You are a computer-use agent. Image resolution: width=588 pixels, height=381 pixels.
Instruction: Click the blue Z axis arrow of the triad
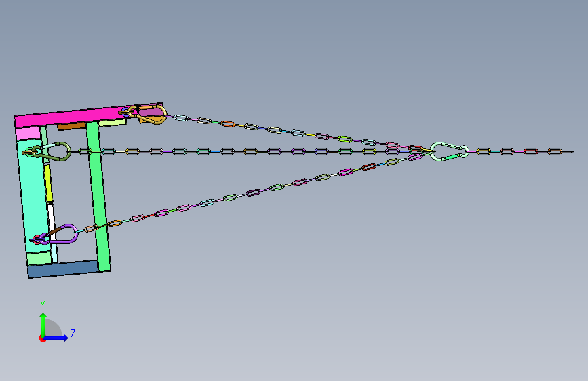[56, 338]
